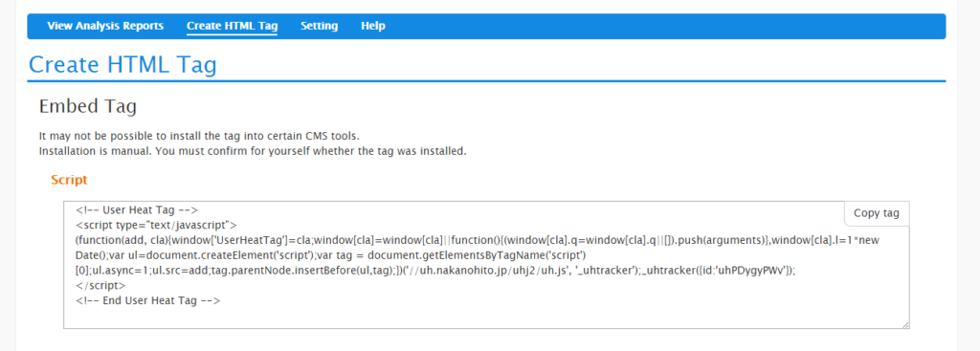The height and width of the screenshot is (351, 980).
Task: Click the Create HTML Tag page heading
Action: click(x=122, y=64)
